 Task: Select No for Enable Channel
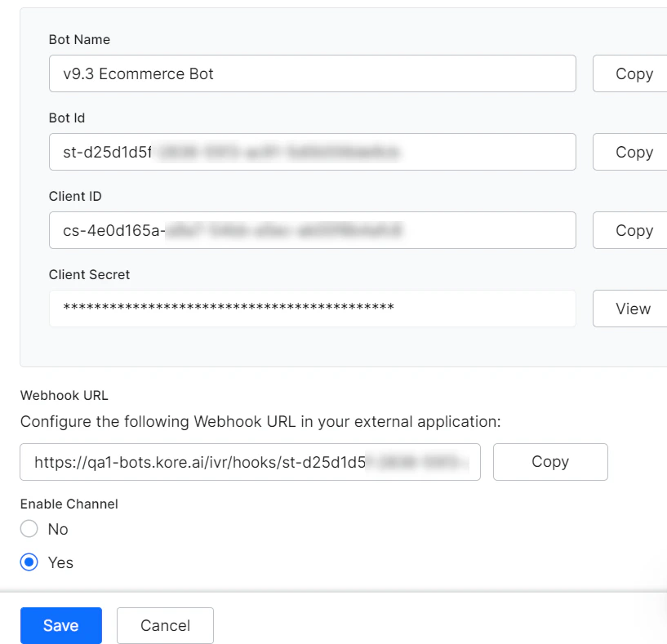tap(29, 529)
